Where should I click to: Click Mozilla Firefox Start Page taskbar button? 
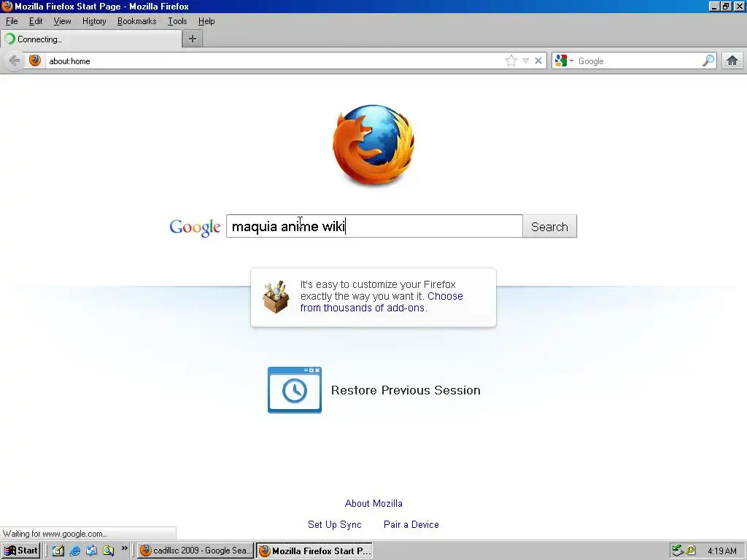[314, 551]
